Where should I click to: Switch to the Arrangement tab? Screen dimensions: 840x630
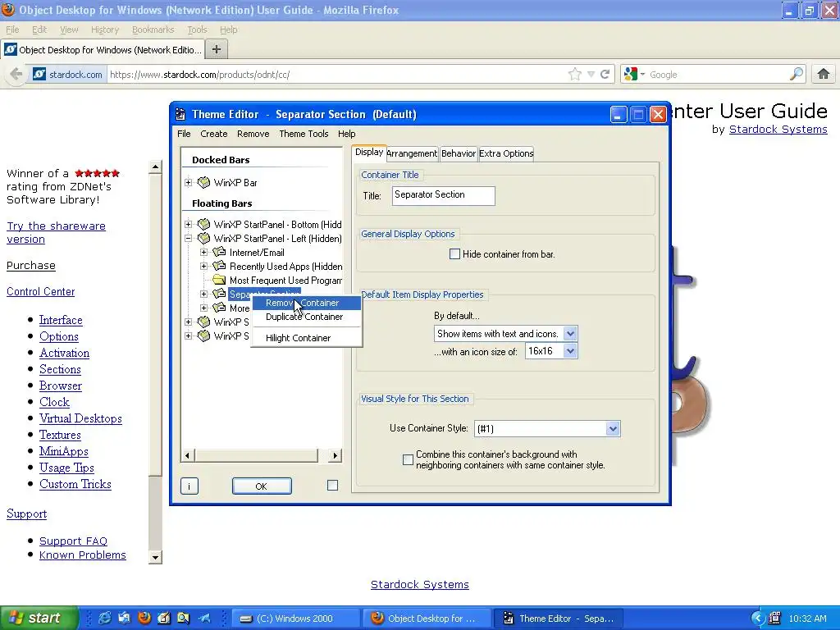412,153
